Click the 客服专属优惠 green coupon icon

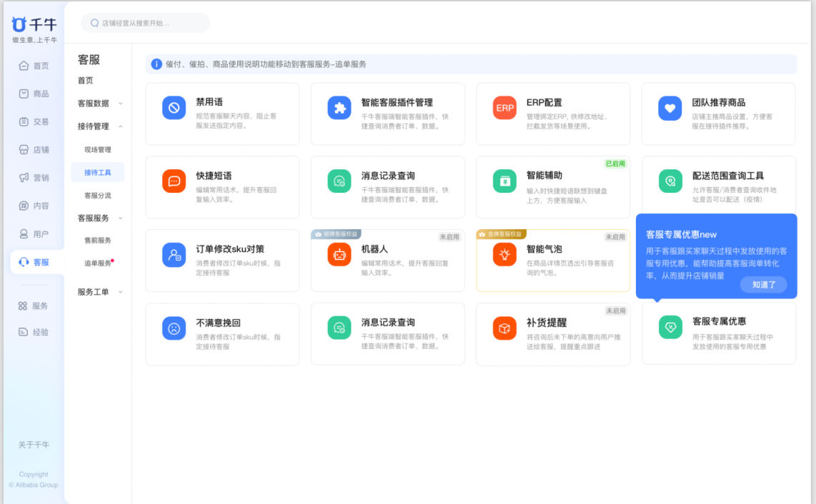670,327
